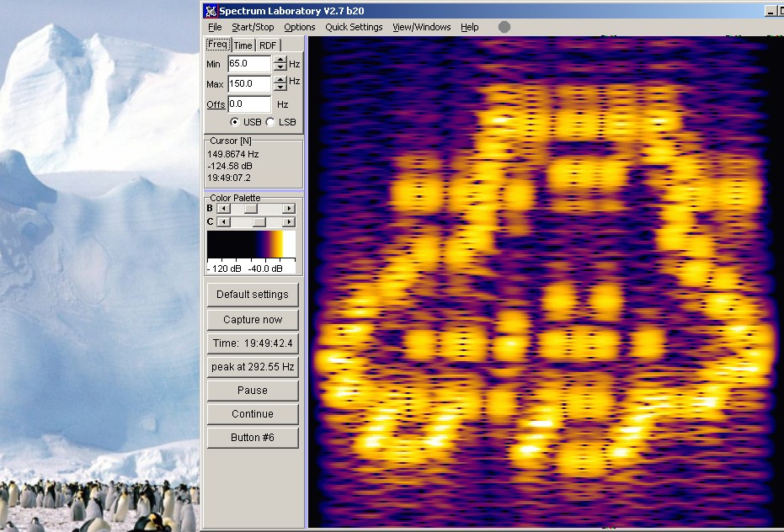
Task: Click brightness slider right arrow
Action: pyautogui.click(x=289, y=209)
